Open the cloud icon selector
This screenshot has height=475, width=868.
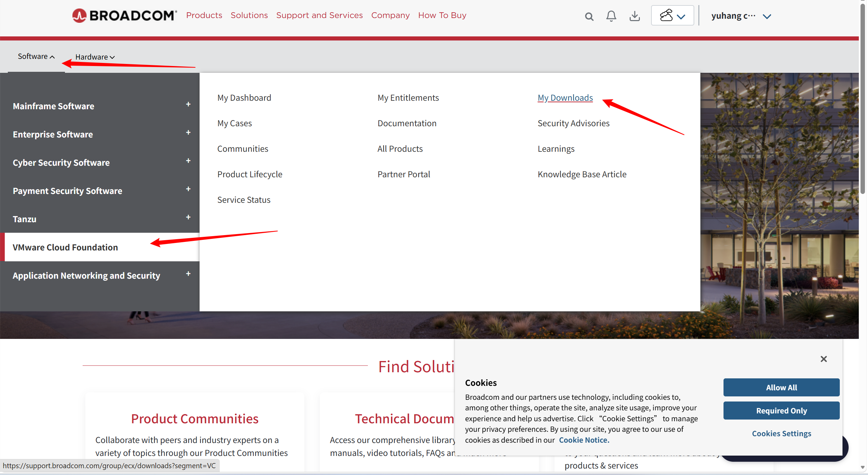coord(672,16)
